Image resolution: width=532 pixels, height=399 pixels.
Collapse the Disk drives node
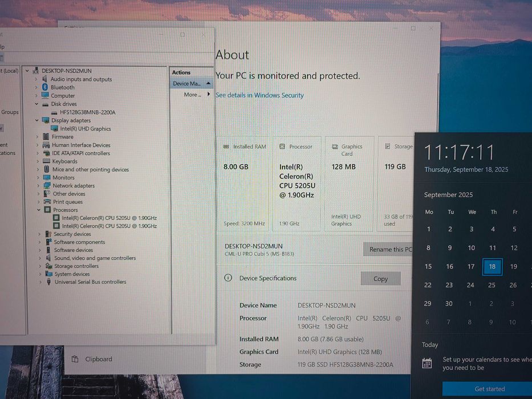[36, 104]
